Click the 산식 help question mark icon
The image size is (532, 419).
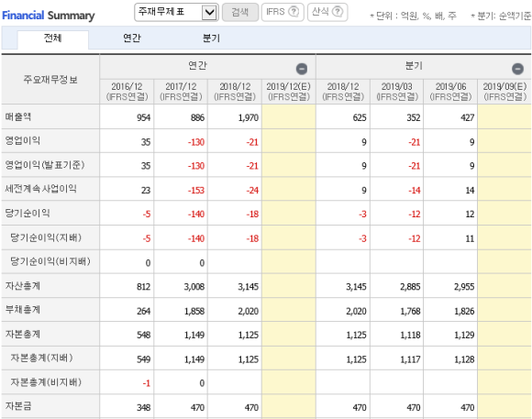(x=338, y=12)
